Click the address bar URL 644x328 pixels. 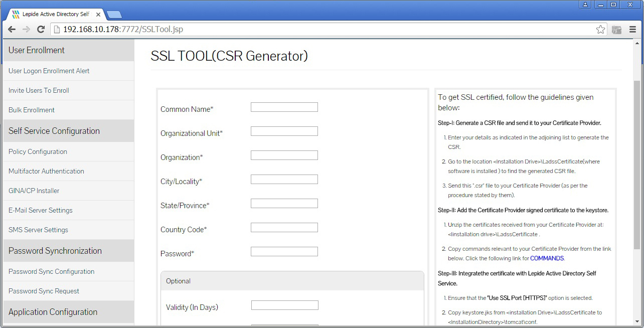tap(123, 30)
